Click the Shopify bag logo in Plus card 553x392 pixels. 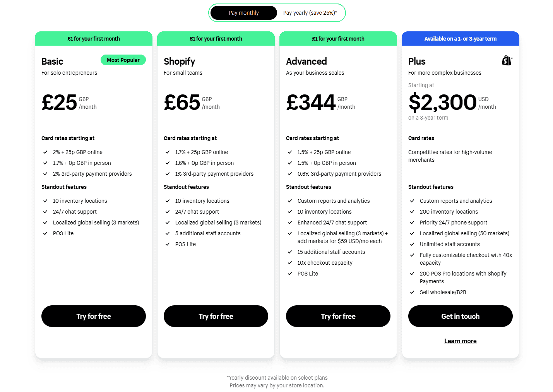[x=507, y=60]
